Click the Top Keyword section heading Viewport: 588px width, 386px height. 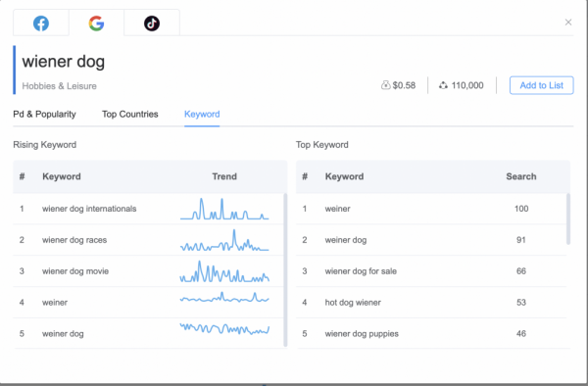click(x=322, y=145)
